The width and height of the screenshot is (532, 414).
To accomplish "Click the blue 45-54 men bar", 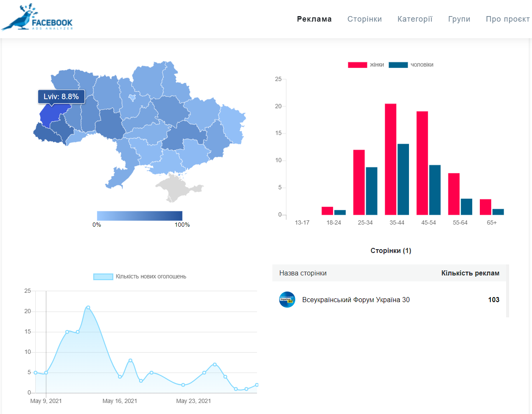I will pos(435,190).
